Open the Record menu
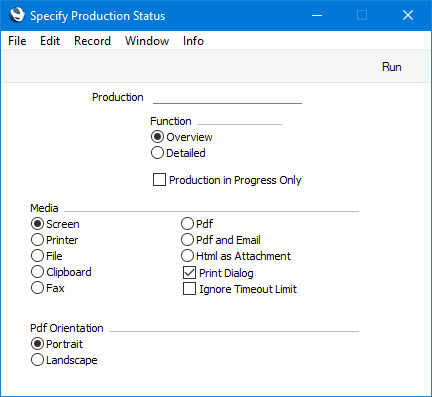Screen dimensions: 432x397 point(92,41)
